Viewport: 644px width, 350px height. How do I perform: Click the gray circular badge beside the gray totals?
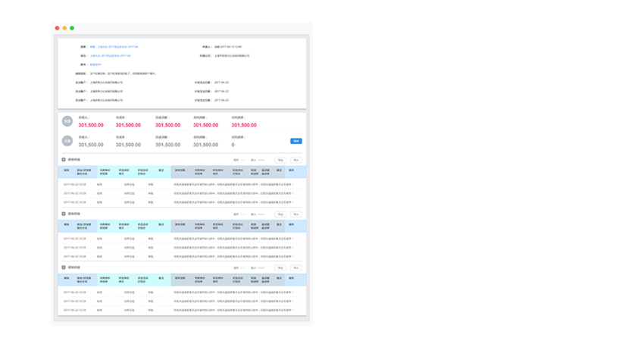point(67,141)
